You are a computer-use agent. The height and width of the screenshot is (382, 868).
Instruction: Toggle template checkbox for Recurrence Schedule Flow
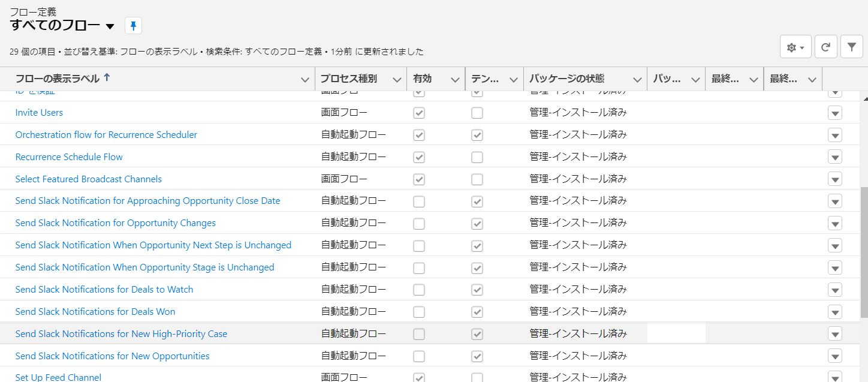coord(477,157)
